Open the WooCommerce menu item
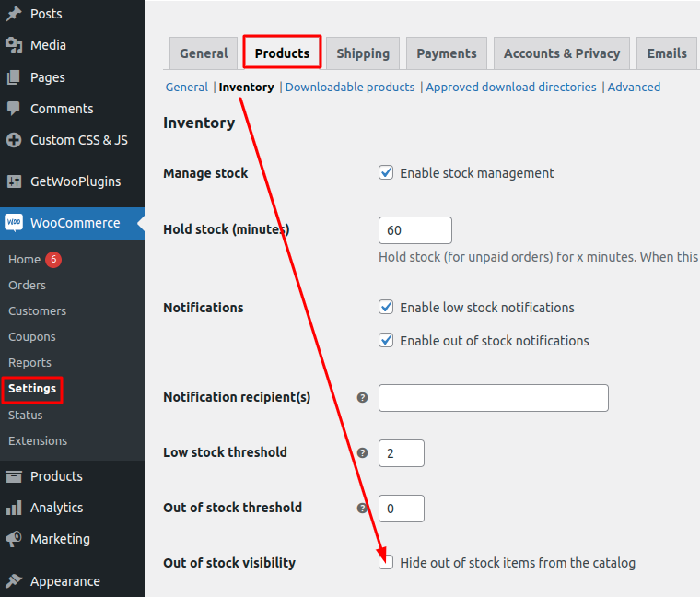Screen dimensions: 700x597 [x=73, y=223]
